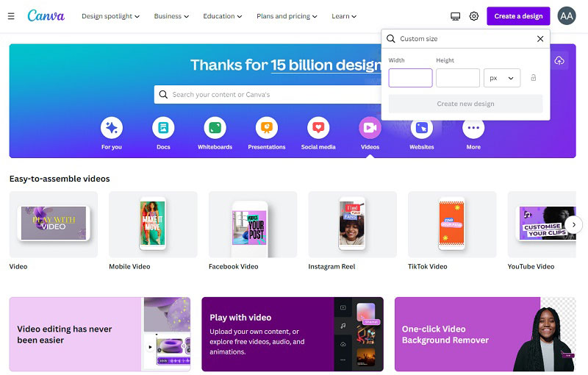Screen dimensions: 588x375
Task: Click the Facebook Video label
Action: coord(233,267)
